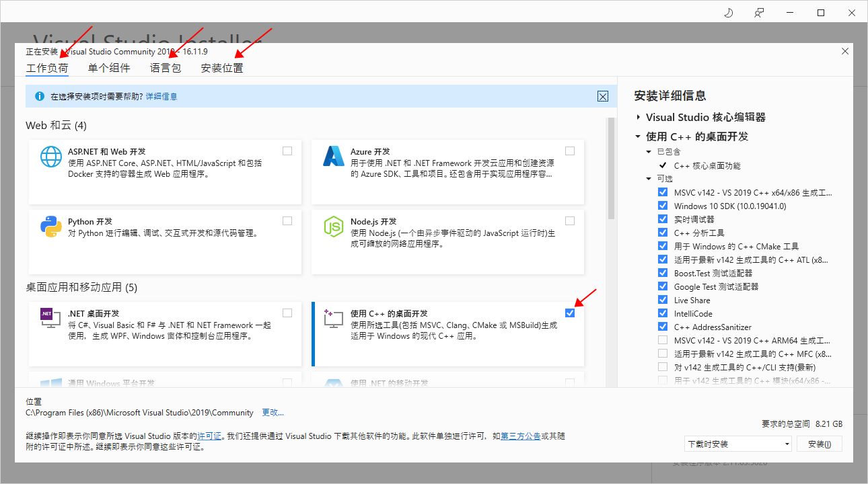Check MSVC v142 ARM64 生成工具 option
868x484 pixels.
[663, 340]
